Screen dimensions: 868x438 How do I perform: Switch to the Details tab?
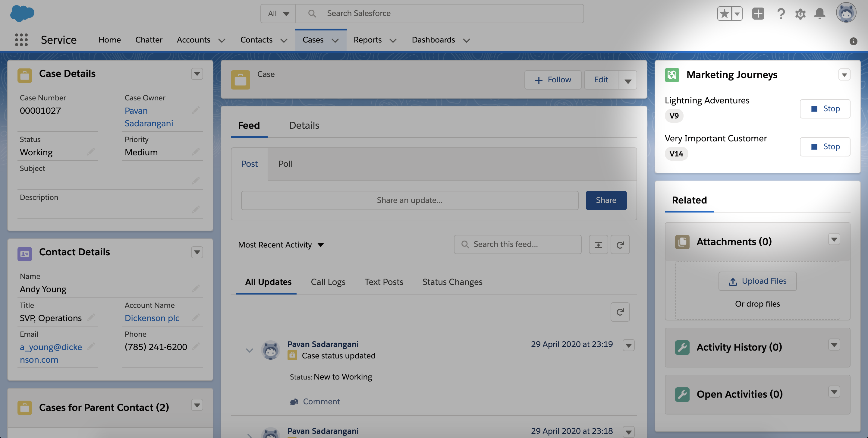304,125
